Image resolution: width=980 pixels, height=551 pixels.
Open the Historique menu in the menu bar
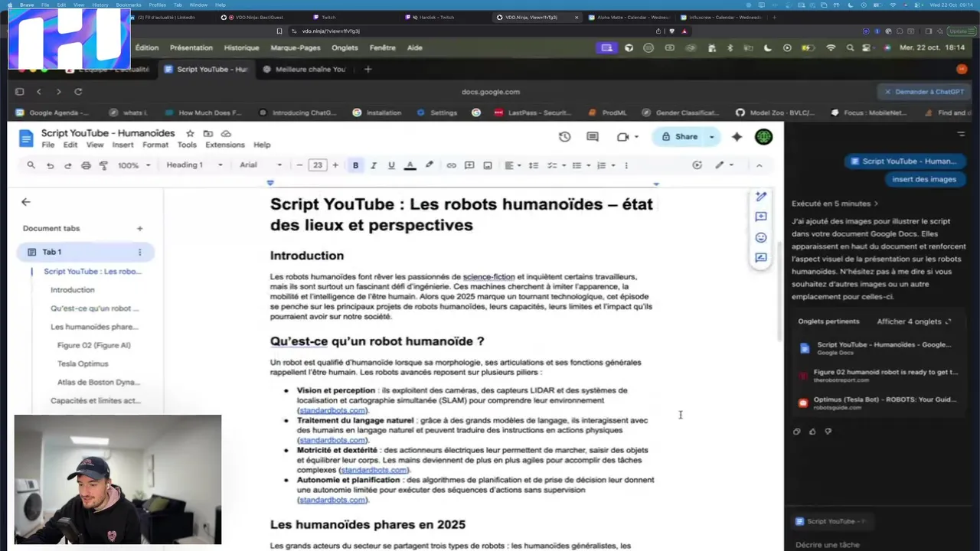coord(241,47)
